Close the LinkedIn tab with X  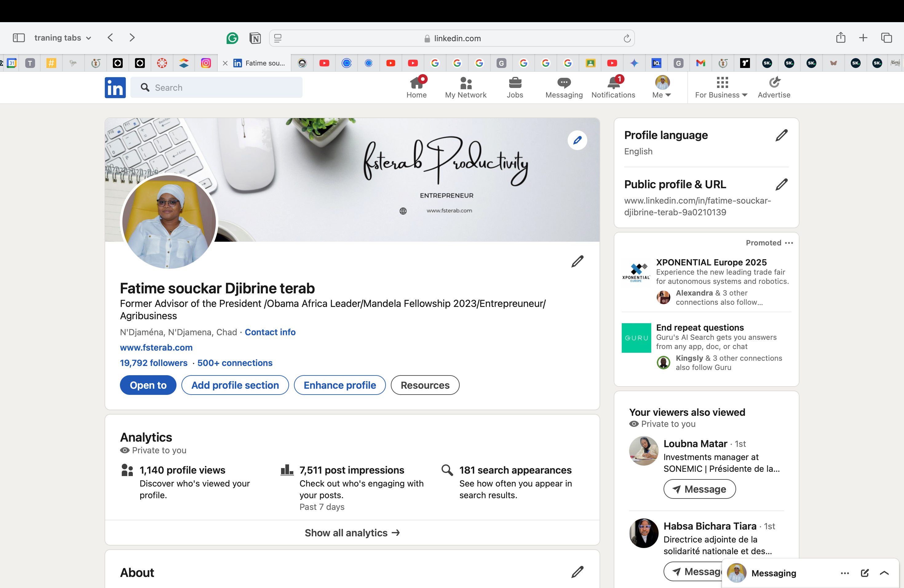pyautogui.click(x=225, y=63)
